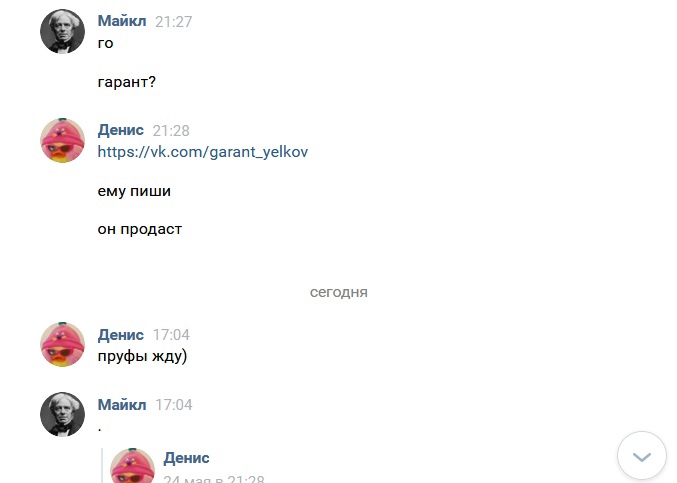Open Майкл's profile name at 21:27
The width and height of the screenshot is (677, 483).
click(121, 21)
